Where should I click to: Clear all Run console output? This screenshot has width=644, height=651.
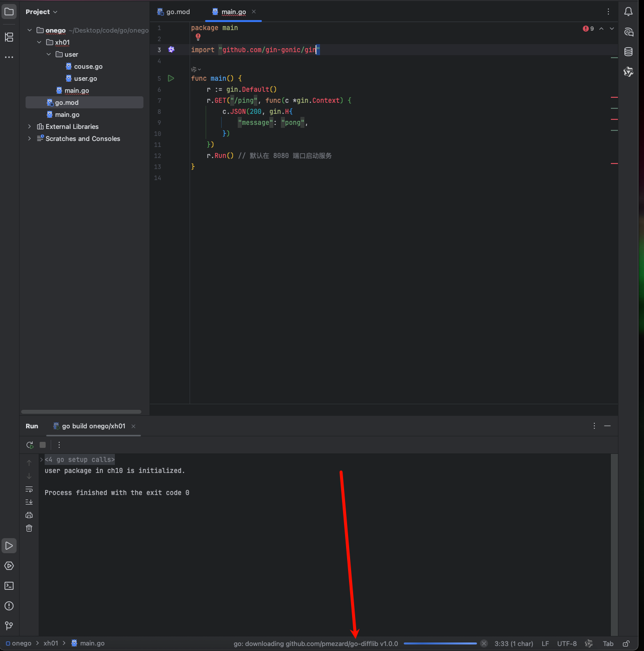pyautogui.click(x=29, y=528)
